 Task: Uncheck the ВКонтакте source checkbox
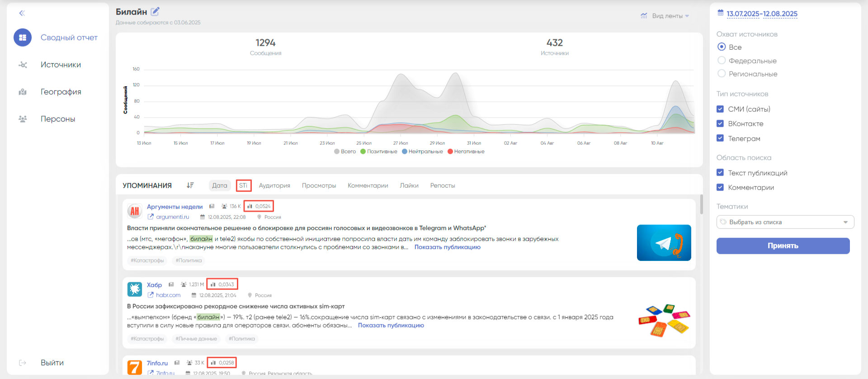[720, 123]
